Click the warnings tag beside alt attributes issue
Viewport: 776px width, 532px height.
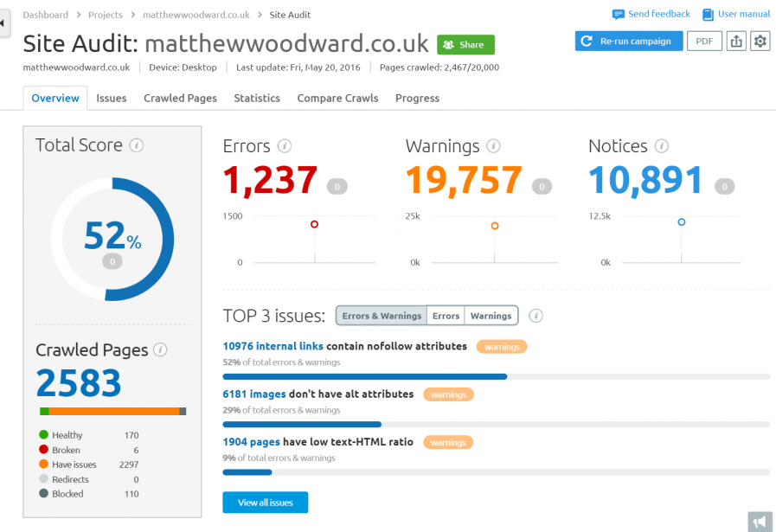point(448,394)
